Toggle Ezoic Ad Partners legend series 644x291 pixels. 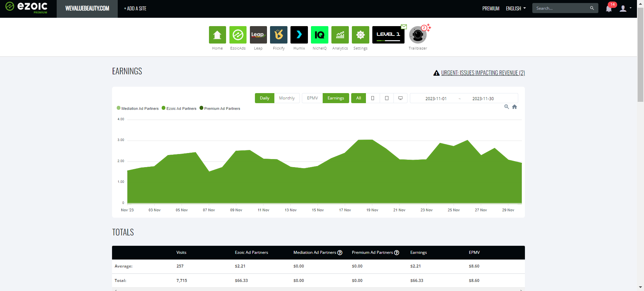tap(179, 108)
